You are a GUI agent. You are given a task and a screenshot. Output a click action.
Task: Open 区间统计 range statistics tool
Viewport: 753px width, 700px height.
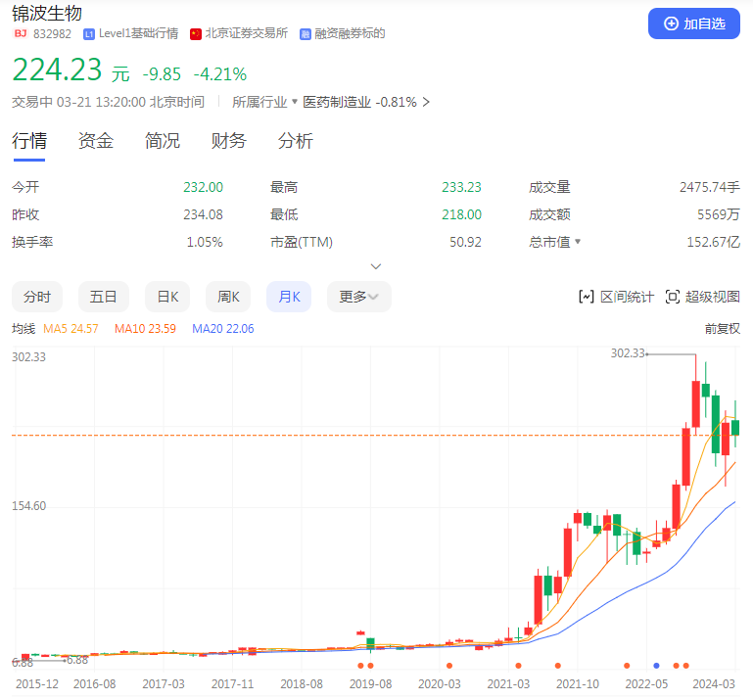point(616,297)
